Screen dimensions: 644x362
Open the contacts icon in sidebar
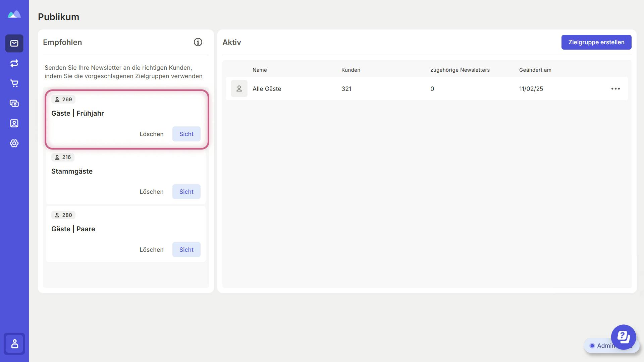tap(14, 123)
